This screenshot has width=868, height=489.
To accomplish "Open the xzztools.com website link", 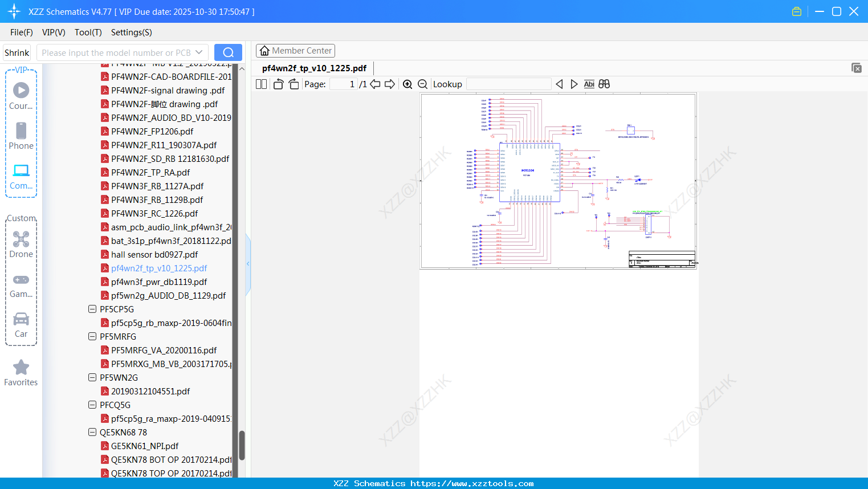I will [x=472, y=483].
